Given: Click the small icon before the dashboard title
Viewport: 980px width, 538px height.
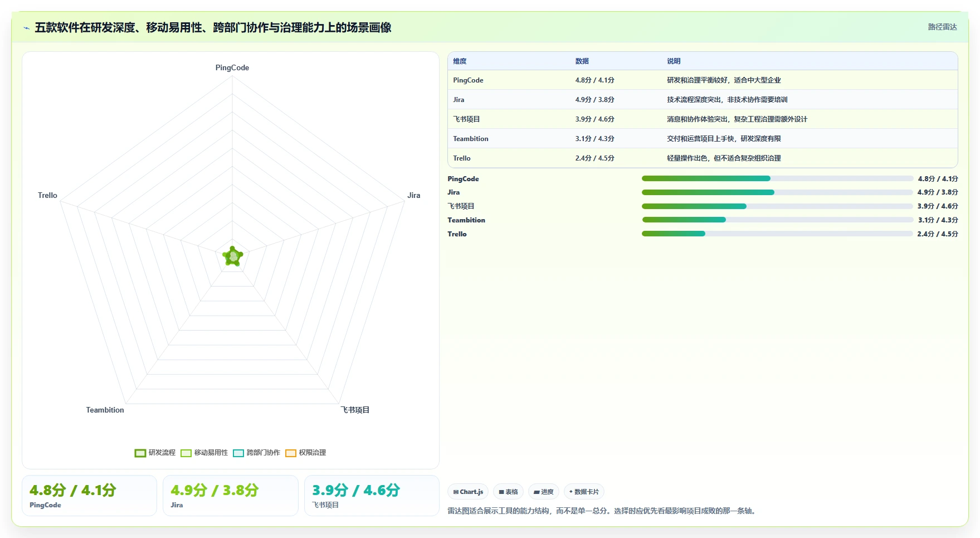Looking at the screenshot, I should pos(26,28).
